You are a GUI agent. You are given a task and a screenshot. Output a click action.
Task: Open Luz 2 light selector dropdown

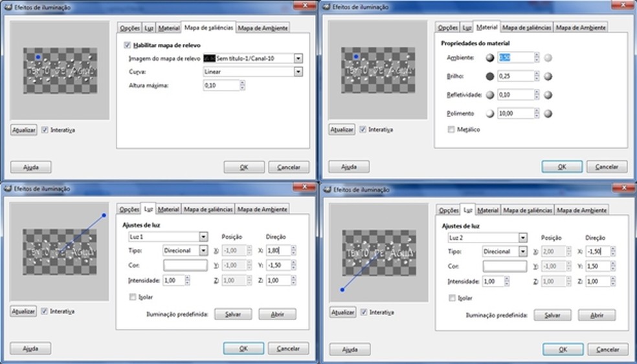point(523,238)
